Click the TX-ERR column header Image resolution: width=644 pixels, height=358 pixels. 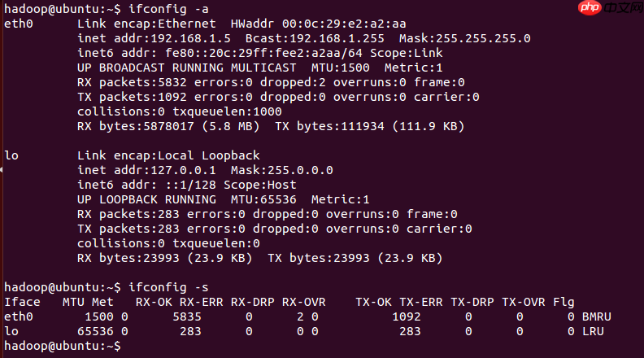(x=421, y=303)
